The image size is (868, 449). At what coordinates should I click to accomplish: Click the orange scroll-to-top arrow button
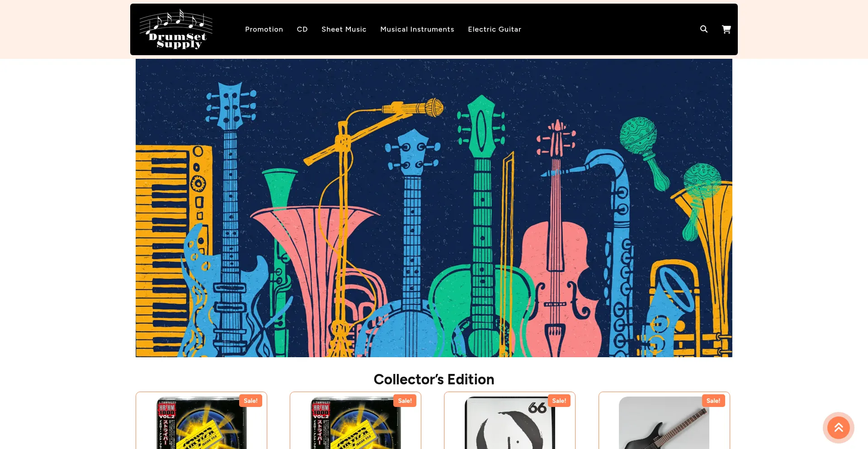point(839,428)
